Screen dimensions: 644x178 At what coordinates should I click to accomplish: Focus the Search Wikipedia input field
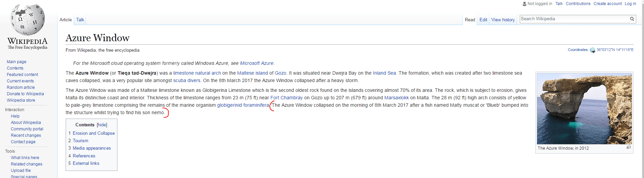point(574,19)
